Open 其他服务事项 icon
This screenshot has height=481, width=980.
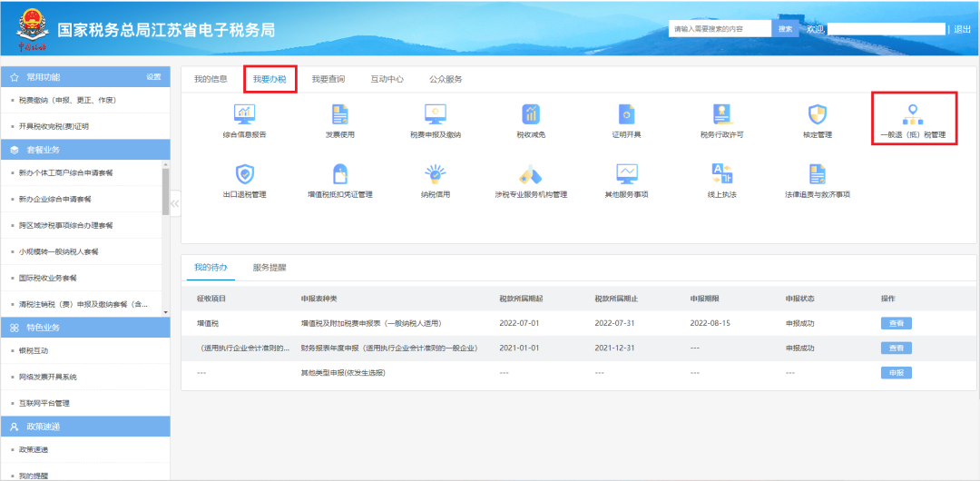point(626,173)
